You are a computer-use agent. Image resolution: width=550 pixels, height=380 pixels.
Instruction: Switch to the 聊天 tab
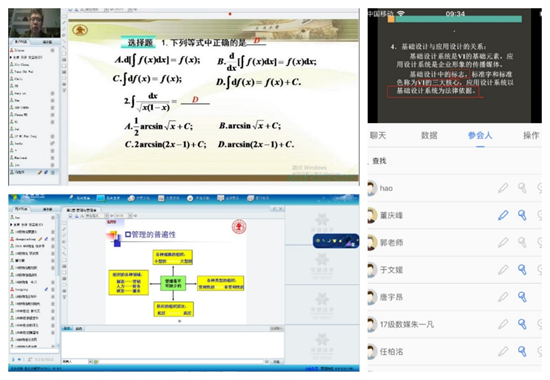[378, 135]
